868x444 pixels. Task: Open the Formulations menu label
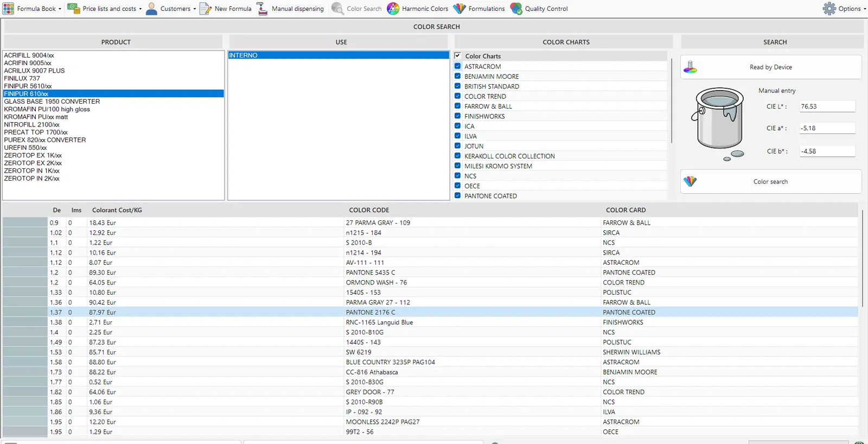coord(487,9)
